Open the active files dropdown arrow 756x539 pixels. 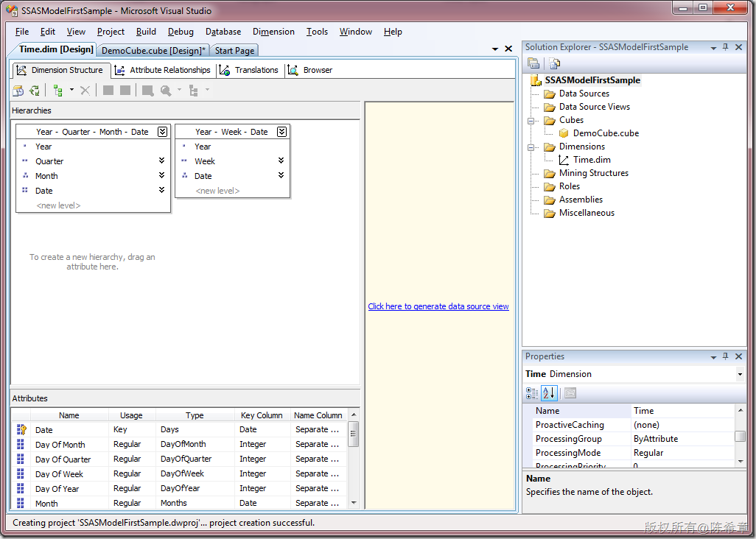(x=494, y=49)
